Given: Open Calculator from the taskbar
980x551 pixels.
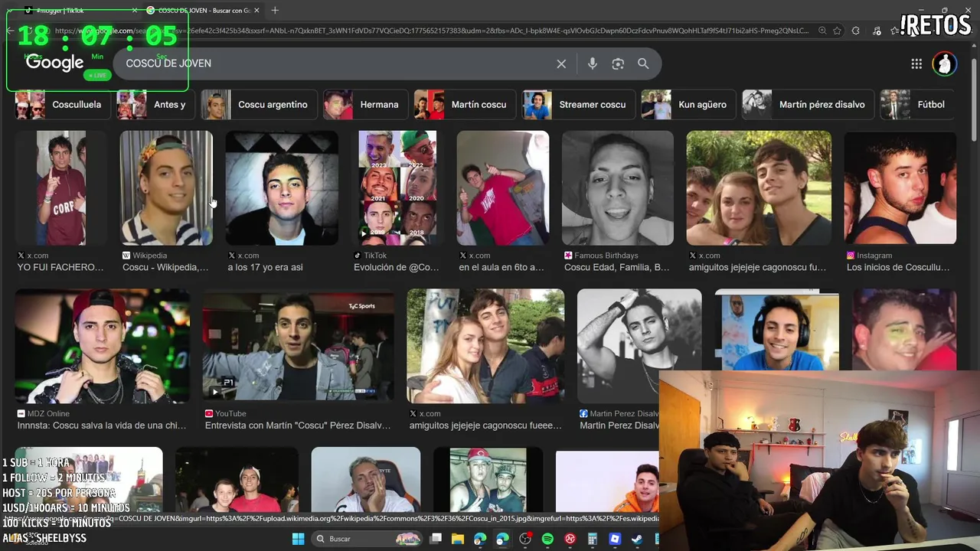Looking at the screenshot, I should tap(592, 539).
